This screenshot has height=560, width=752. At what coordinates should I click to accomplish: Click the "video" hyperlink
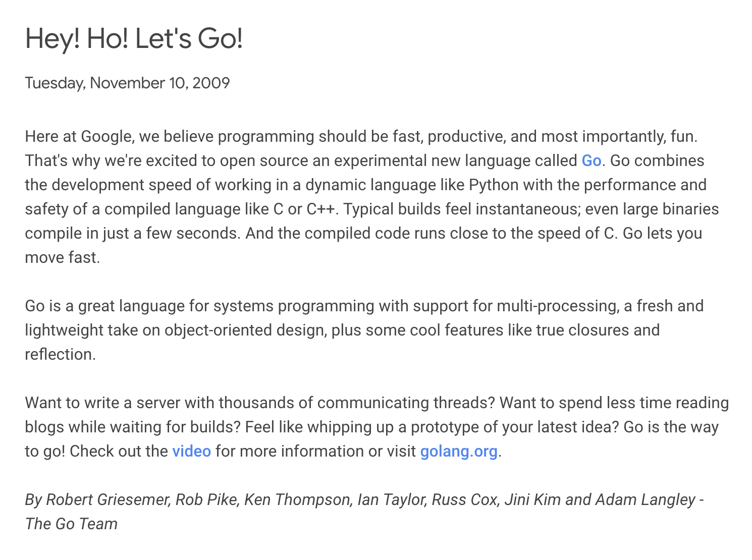point(191,451)
